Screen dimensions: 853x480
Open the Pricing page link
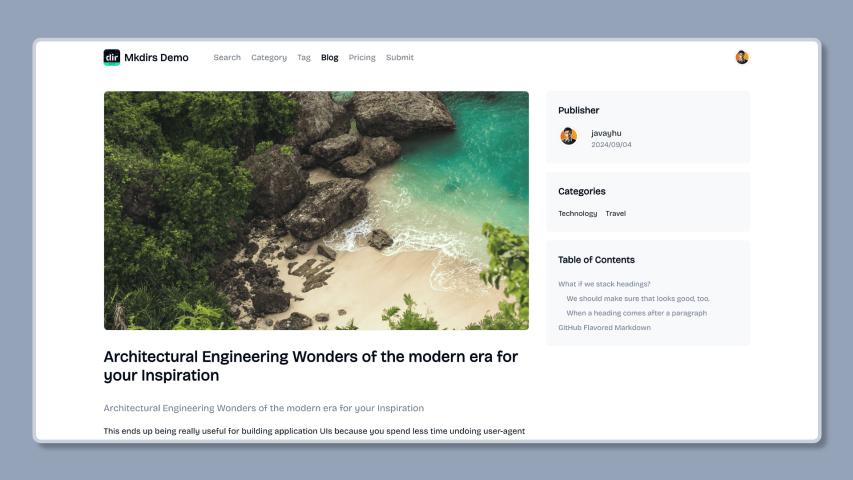[x=362, y=57]
